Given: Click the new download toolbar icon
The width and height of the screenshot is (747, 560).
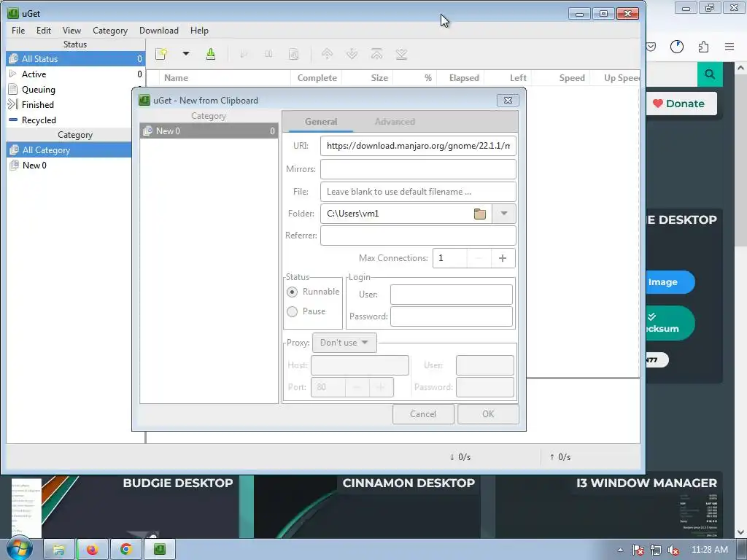Looking at the screenshot, I should [161, 54].
